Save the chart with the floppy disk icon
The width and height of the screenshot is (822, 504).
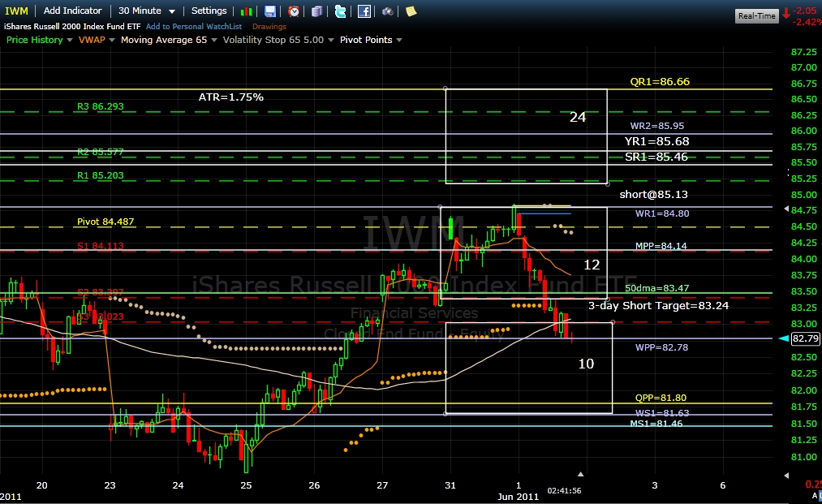(x=270, y=11)
